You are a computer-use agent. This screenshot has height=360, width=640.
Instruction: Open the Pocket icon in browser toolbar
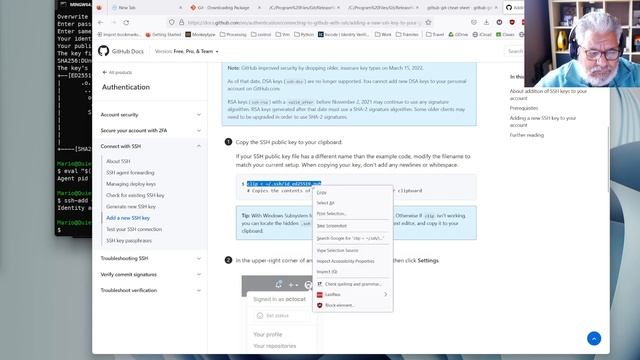point(474,22)
